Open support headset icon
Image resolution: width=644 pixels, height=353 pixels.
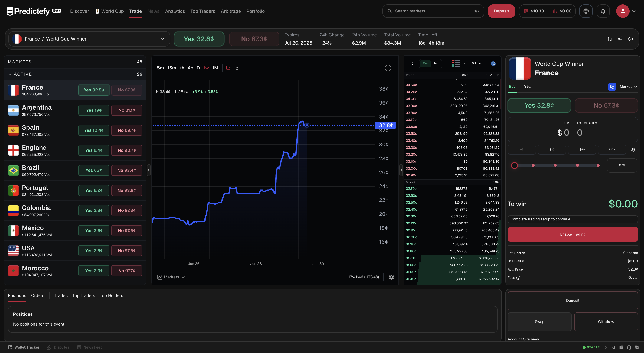click(x=629, y=347)
